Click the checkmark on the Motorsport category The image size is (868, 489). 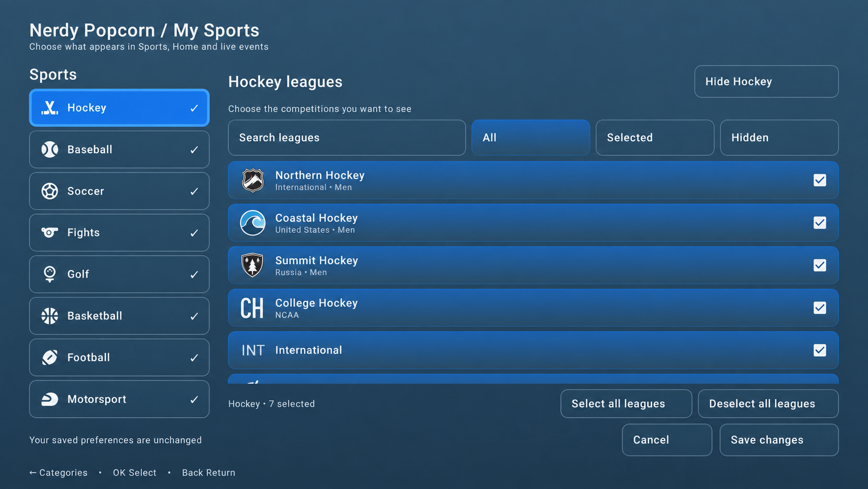click(194, 399)
